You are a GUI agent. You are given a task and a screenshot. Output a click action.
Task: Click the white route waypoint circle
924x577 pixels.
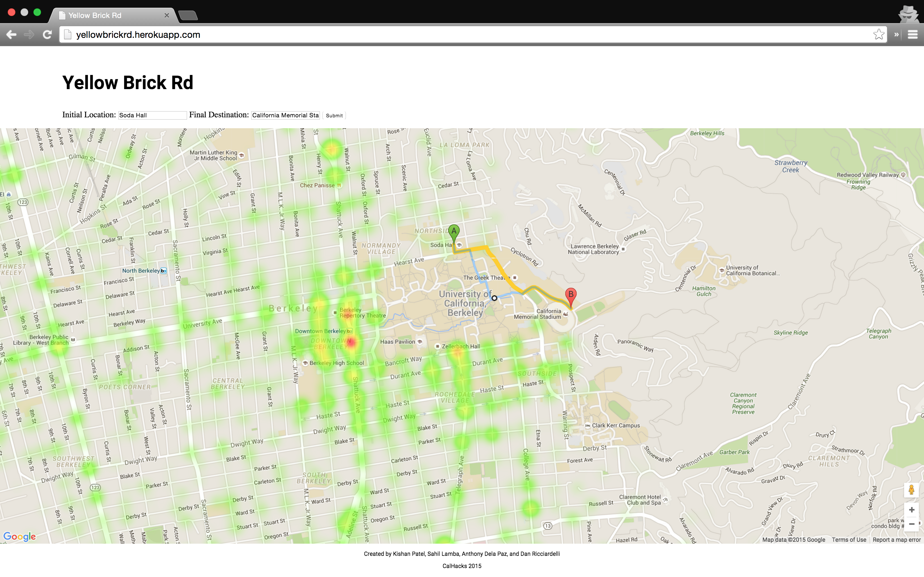click(x=494, y=298)
